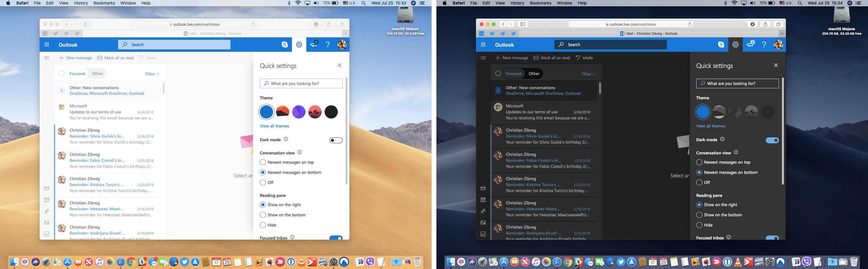Open Filter dropdown in light message list
This screenshot has width=868, height=269.
click(x=152, y=74)
